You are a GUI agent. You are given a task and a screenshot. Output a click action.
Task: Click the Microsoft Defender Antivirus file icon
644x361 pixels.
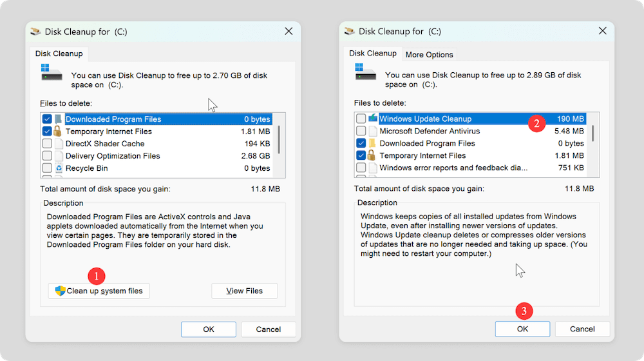point(372,131)
